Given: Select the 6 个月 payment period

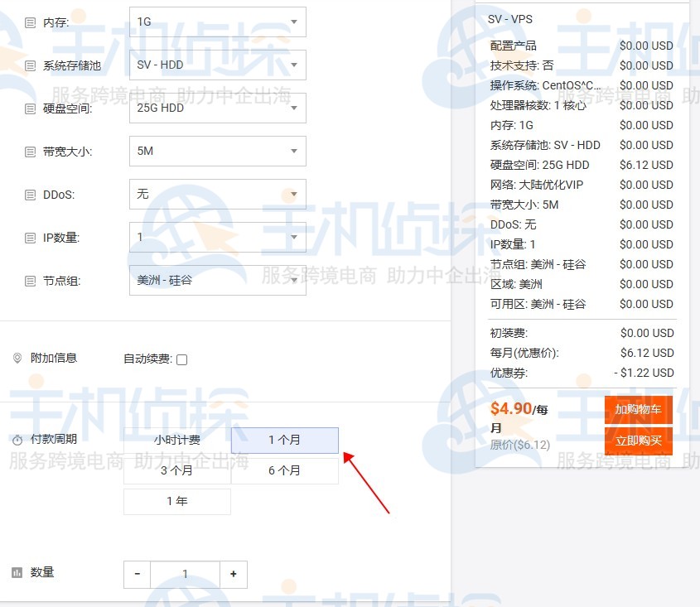Looking at the screenshot, I should 284,470.
